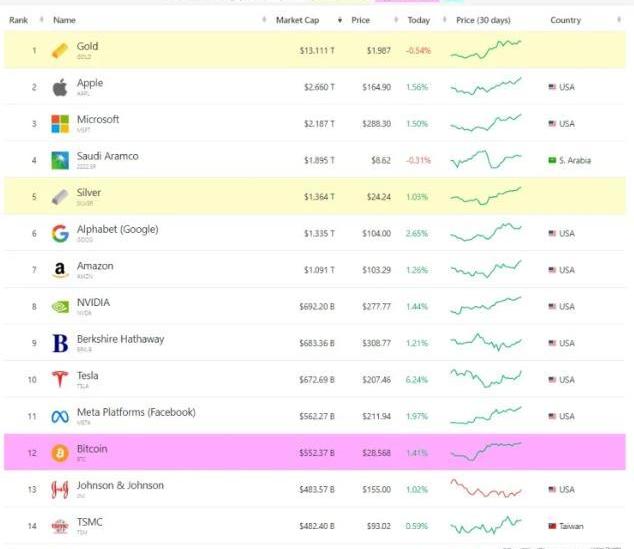Click Meta market cap $562.27 B

pos(317,416)
